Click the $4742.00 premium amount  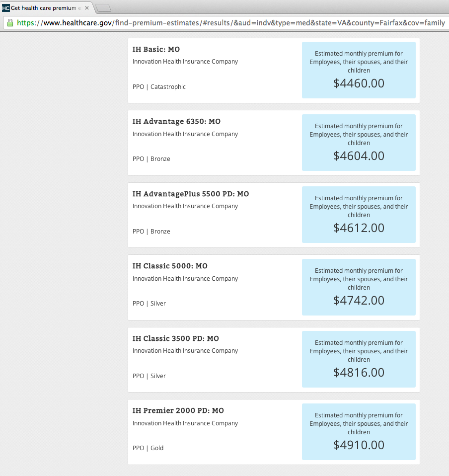click(x=359, y=300)
